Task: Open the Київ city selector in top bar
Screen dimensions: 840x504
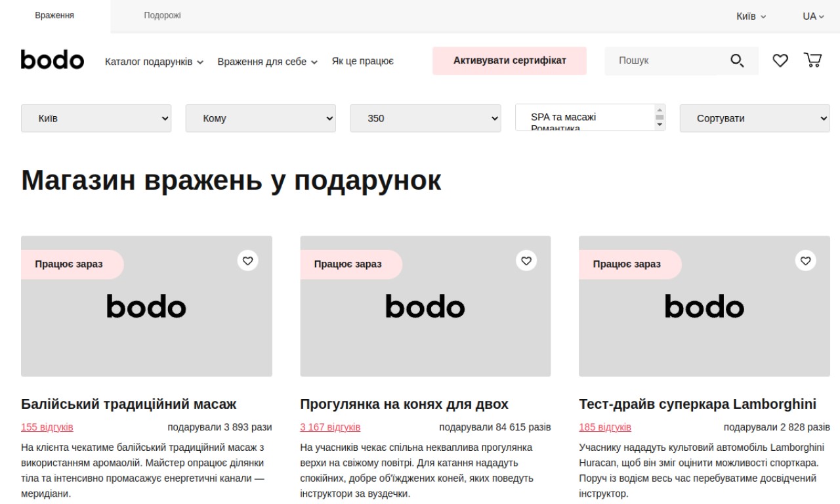Action: click(x=751, y=16)
